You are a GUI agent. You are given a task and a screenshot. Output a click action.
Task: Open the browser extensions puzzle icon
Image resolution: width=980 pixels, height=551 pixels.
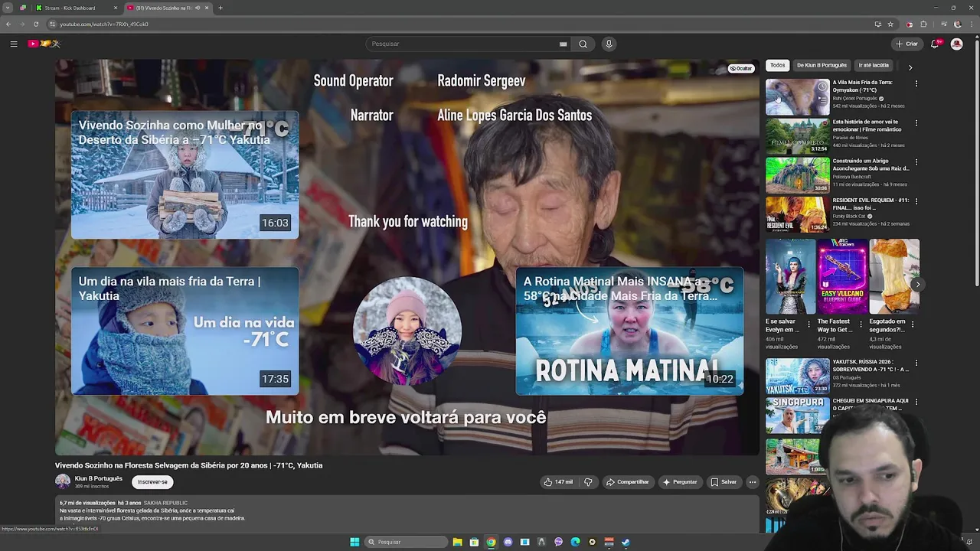pos(923,24)
